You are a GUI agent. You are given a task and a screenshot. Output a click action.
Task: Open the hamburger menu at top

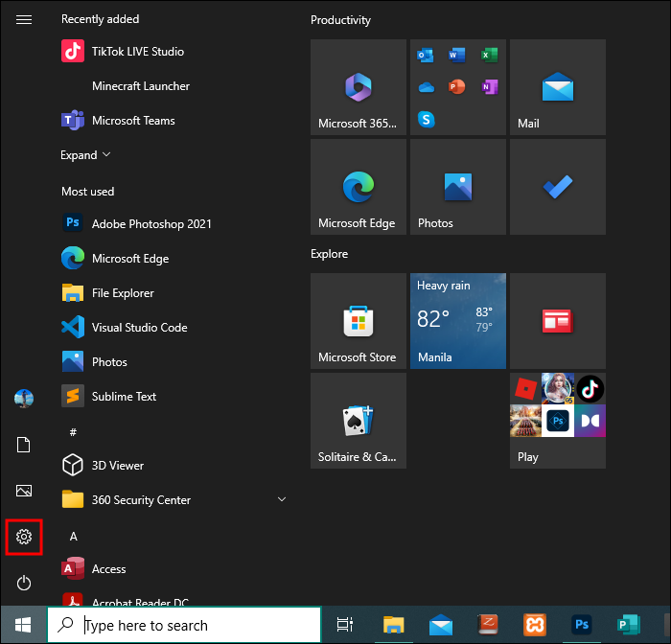coord(24,19)
